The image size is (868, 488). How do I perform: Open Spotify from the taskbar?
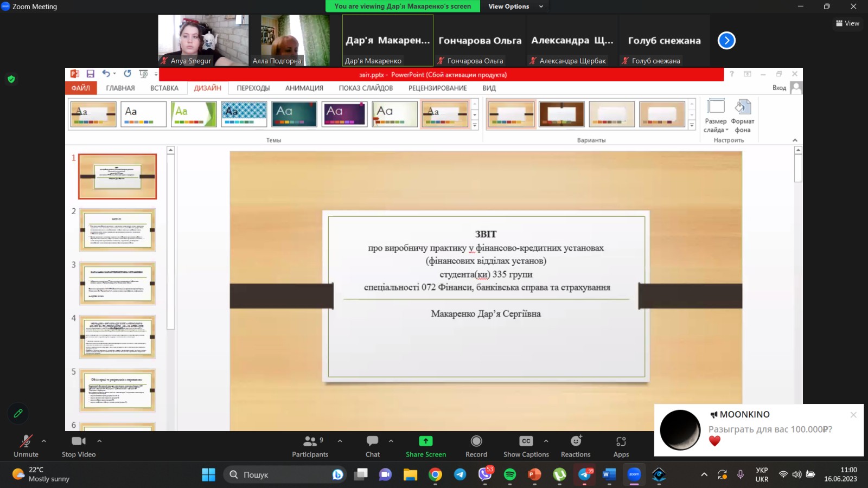pyautogui.click(x=510, y=475)
